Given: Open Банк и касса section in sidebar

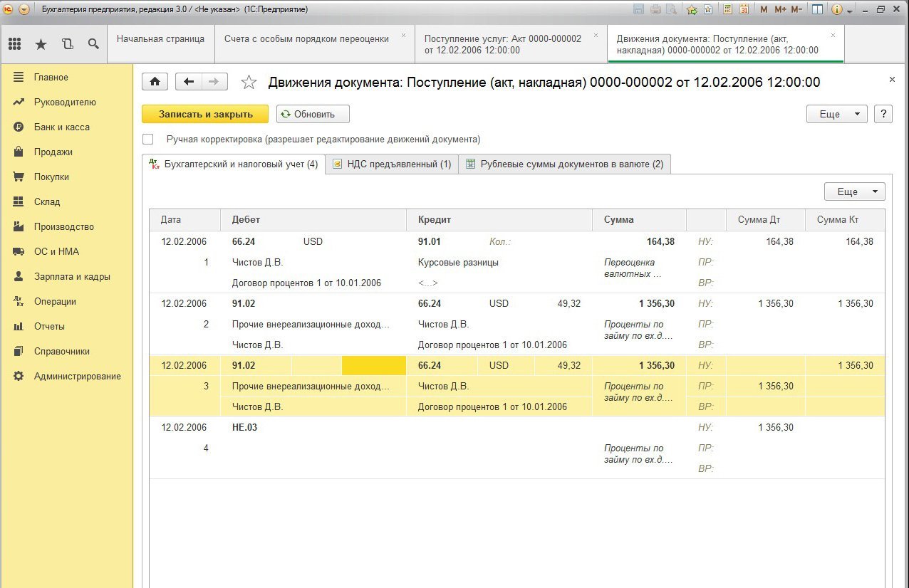Looking at the screenshot, I should (62, 127).
